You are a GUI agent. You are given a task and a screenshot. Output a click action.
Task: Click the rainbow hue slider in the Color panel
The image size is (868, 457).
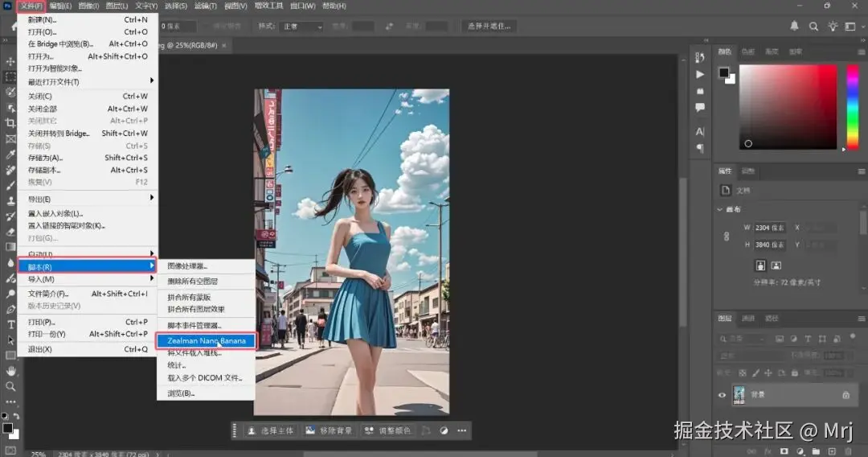click(853, 106)
